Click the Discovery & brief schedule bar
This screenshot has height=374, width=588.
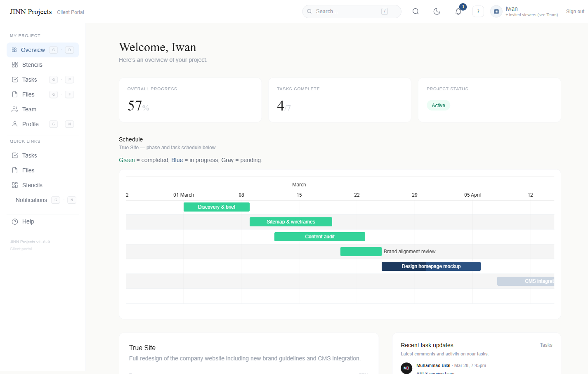[x=217, y=207]
